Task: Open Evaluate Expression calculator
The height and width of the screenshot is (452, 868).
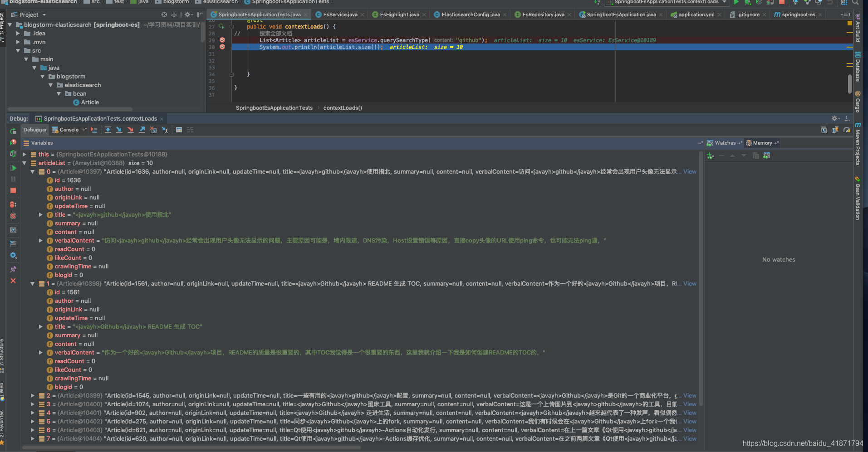Action: pos(179,130)
